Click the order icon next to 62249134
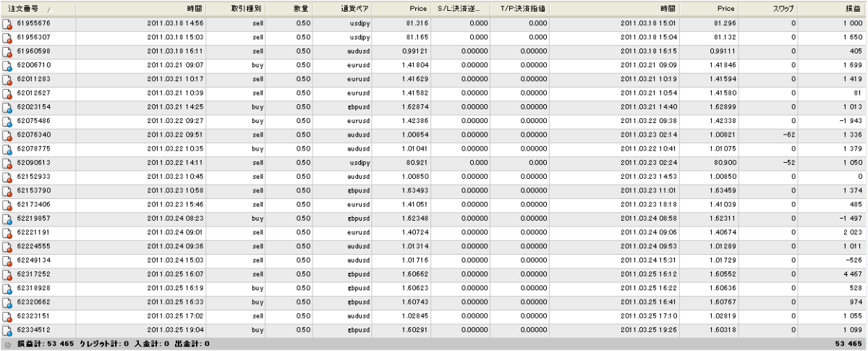This screenshot has height=351, width=868. click(8, 260)
